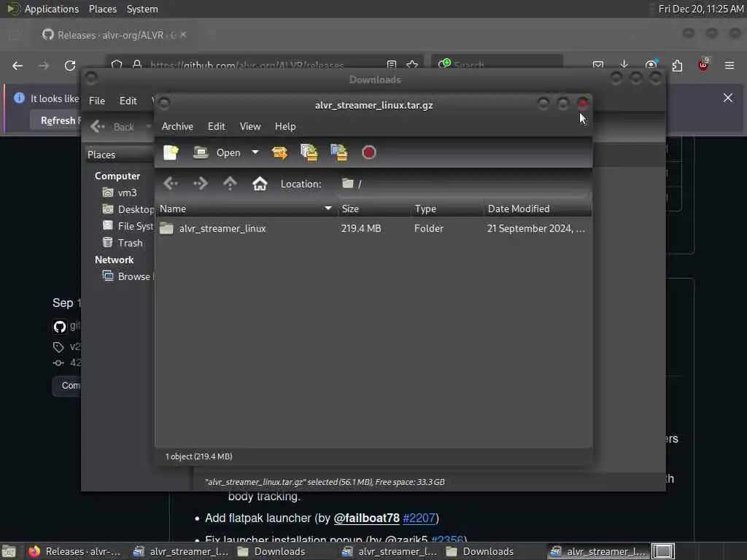The height and width of the screenshot is (560, 747).
Task: Select File System in Places sidebar
Action: [128, 226]
